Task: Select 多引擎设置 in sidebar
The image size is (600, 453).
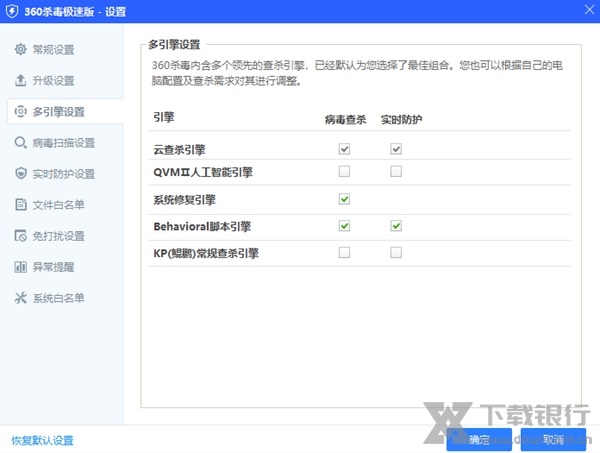Action: click(x=65, y=111)
